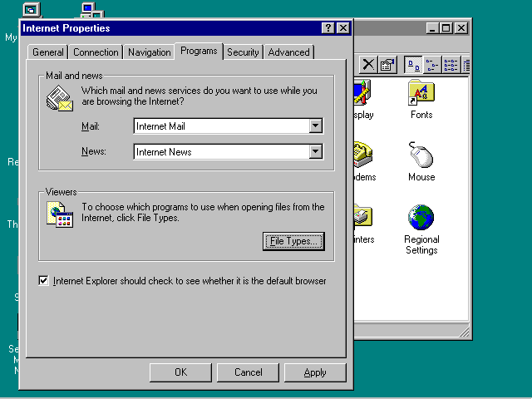Minimize the Control Panel window
The width and height of the screenshot is (532, 399).
point(432,27)
